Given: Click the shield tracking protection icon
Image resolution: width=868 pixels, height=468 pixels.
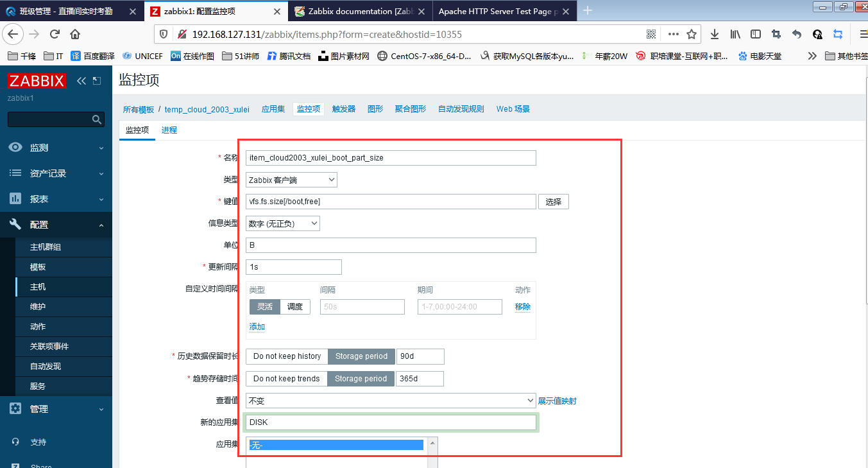Looking at the screenshot, I should 164,34.
